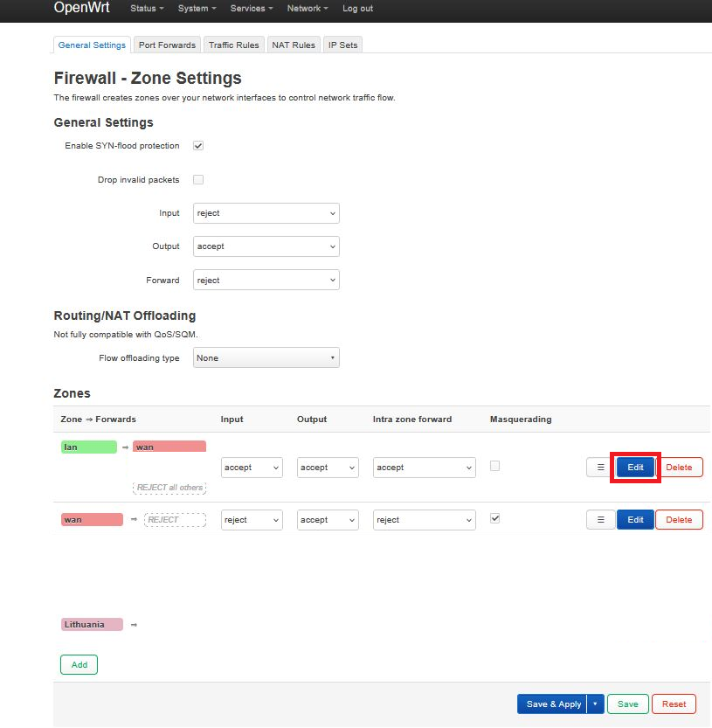Expand the Flow offloading type dropdown

coord(266,358)
